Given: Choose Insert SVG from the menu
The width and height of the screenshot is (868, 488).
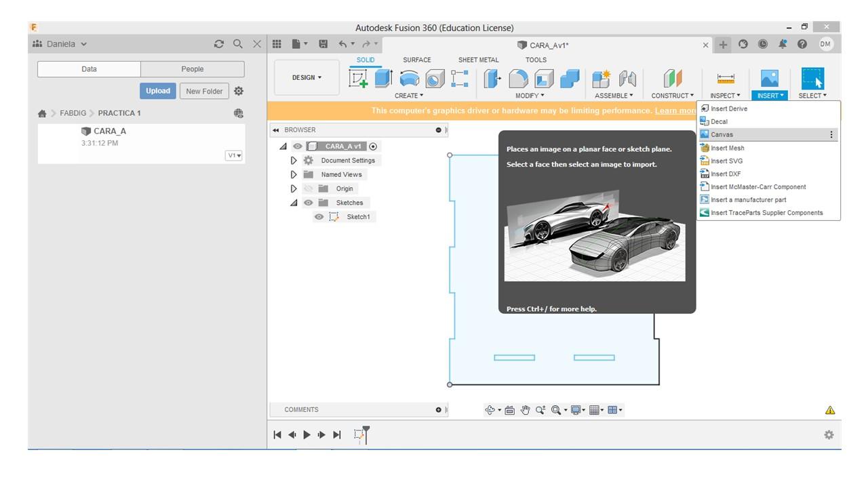Looking at the screenshot, I should 769,161.
